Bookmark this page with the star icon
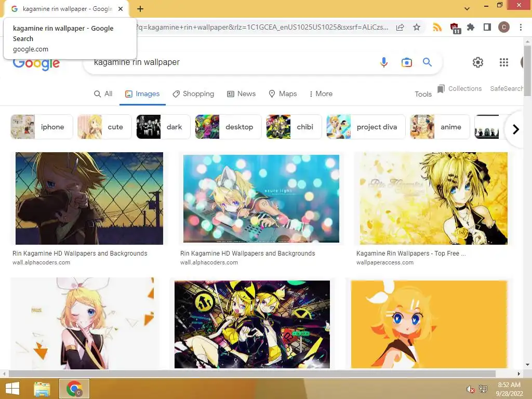Screen dimensions: 532x399 [x=417, y=27]
